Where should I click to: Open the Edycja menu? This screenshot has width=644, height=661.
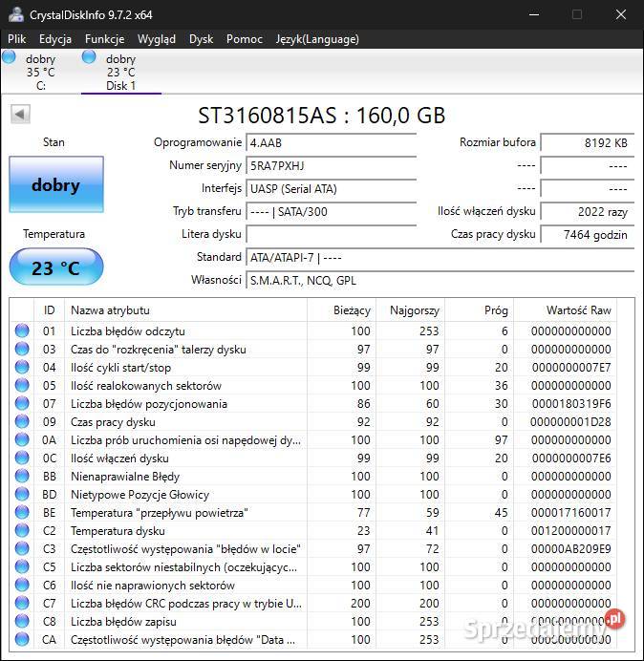click(55, 39)
